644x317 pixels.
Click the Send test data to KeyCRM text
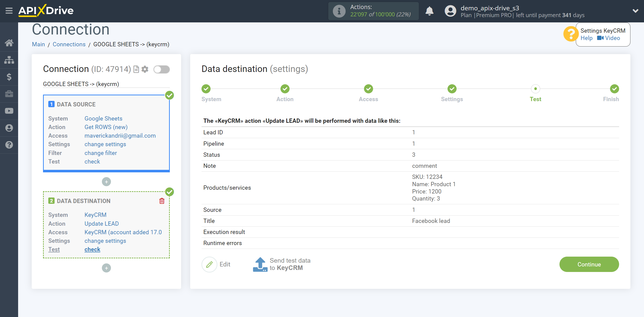tap(290, 264)
